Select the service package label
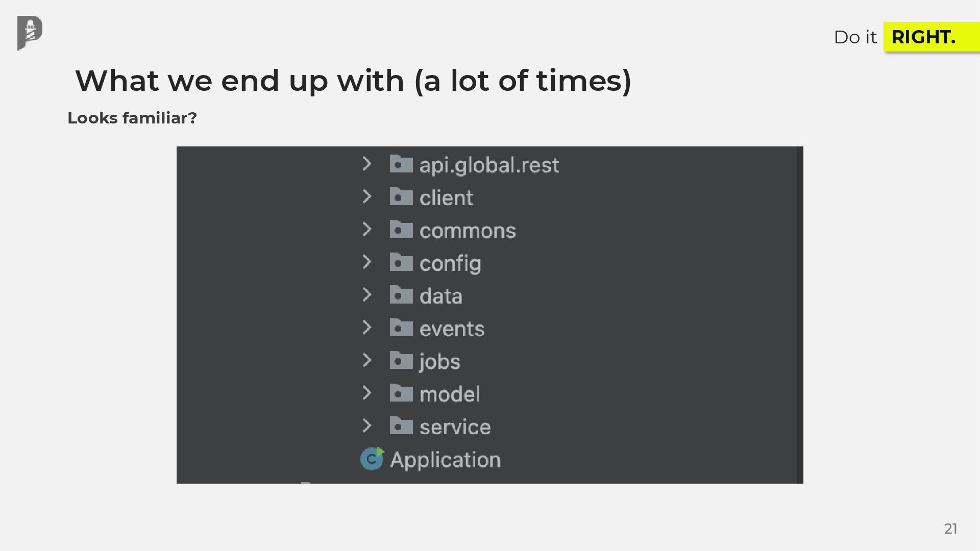 point(455,427)
